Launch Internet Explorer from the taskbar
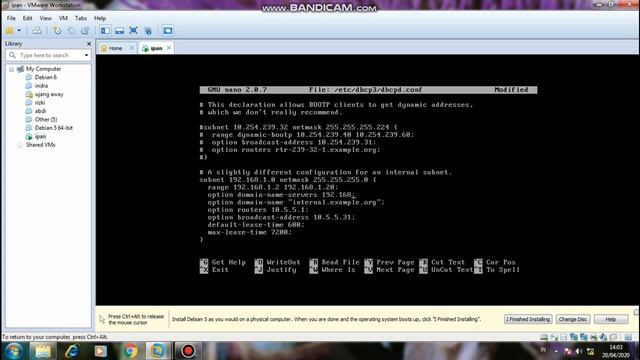The image size is (640, 360). pyautogui.click(x=72, y=351)
